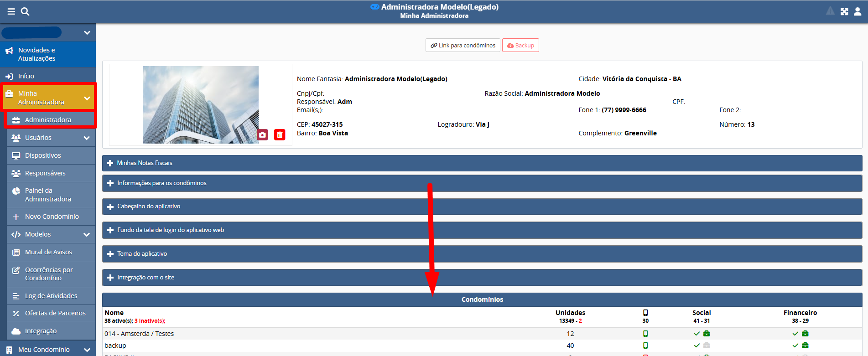Click green briefcase in Amsterda Financeiro column
868x356 pixels.
pos(805,334)
